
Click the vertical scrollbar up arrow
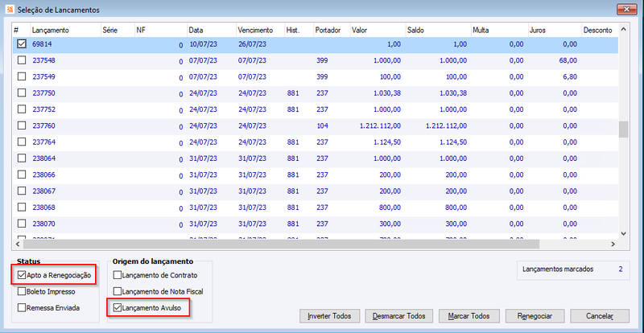click(623, 30)
